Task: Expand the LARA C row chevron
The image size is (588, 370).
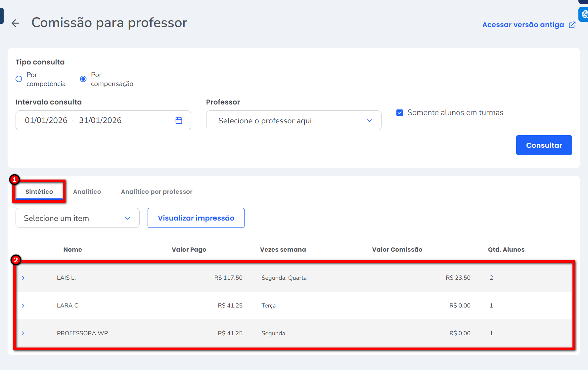Action: click(x=23, y=306)
